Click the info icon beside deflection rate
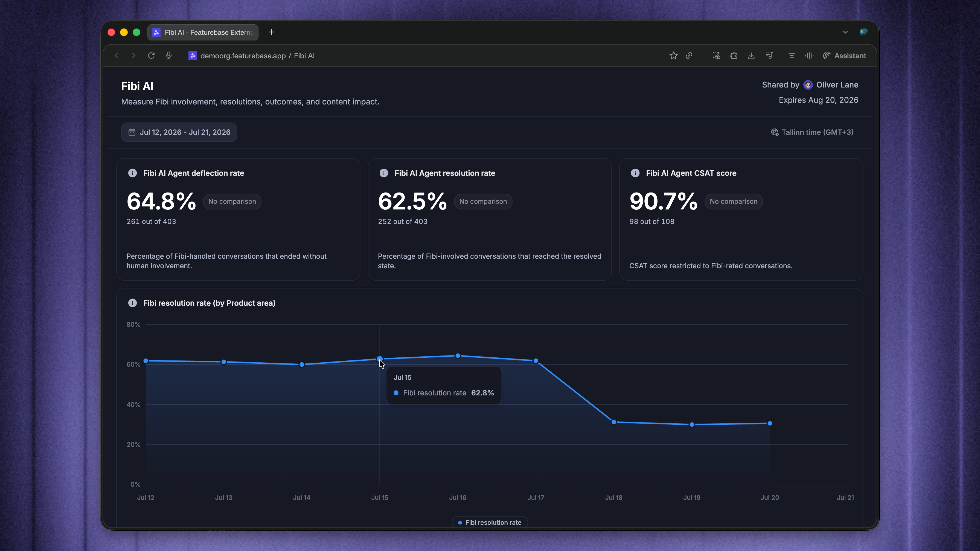980x551 pixels. [132, 173]
